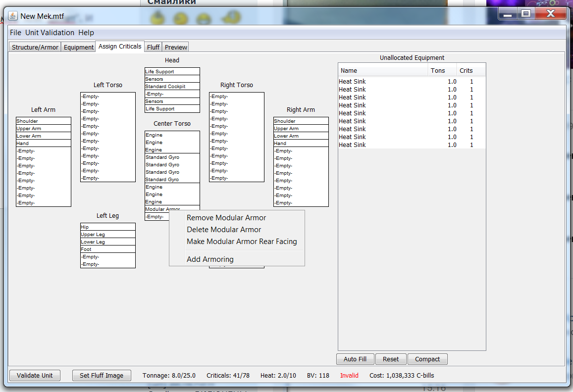Open the Fluff tab
The height and width of the screenshot is (392, 573).
coord(153,47)
